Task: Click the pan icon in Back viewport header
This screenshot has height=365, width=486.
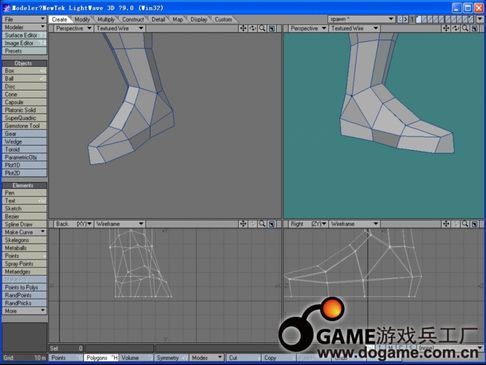Action: click(243, 224)
